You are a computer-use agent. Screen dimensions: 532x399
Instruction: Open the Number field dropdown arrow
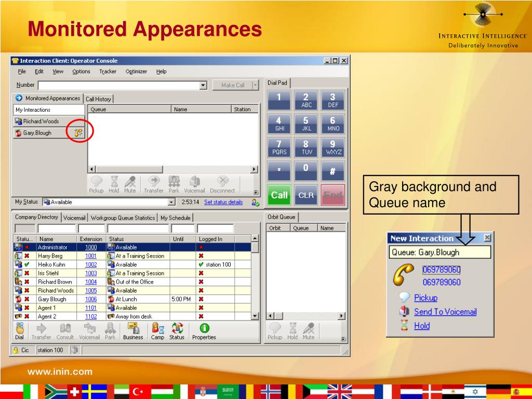tap(203, 86)
